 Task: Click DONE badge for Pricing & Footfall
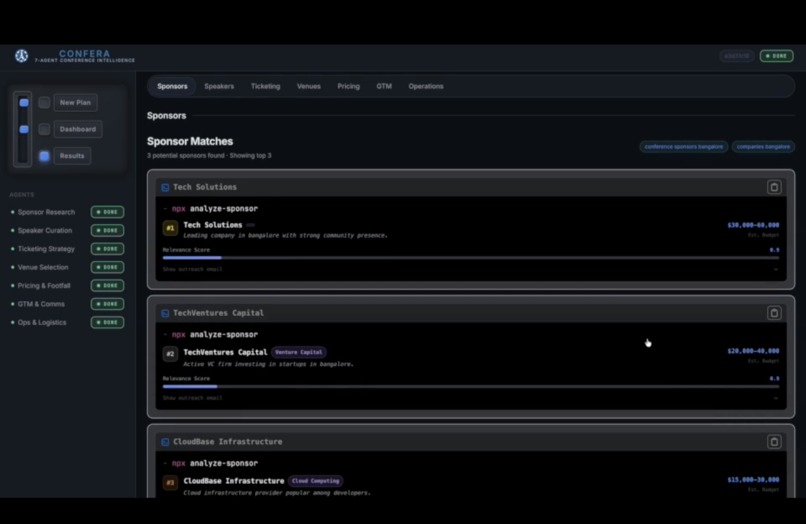click(x=107, y=285)
